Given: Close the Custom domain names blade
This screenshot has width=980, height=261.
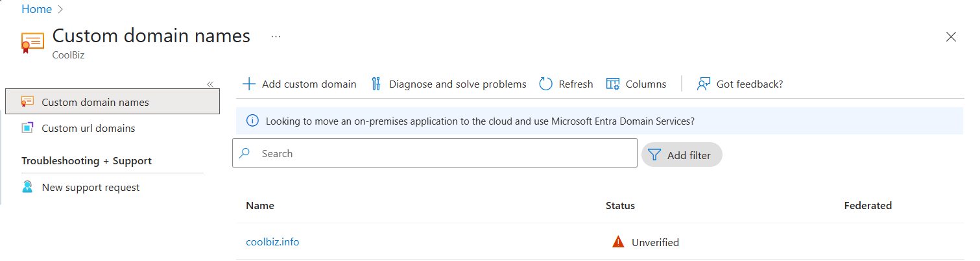Looking at the screenshot, I should pos(951,37).
